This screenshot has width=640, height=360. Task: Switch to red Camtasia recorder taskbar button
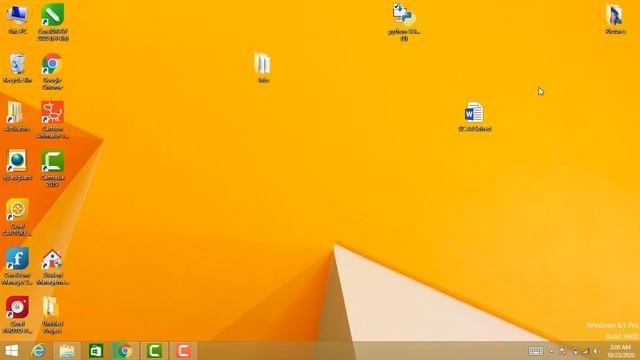(183, 351)
